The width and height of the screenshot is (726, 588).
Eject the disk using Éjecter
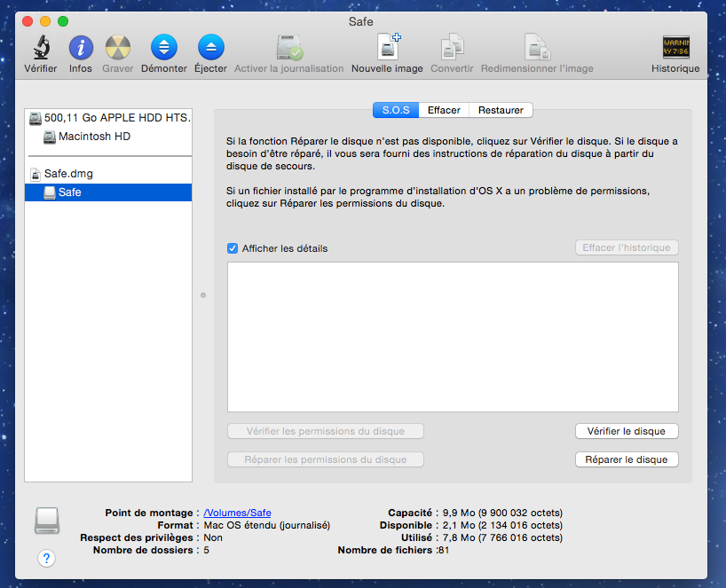[211, 47]
